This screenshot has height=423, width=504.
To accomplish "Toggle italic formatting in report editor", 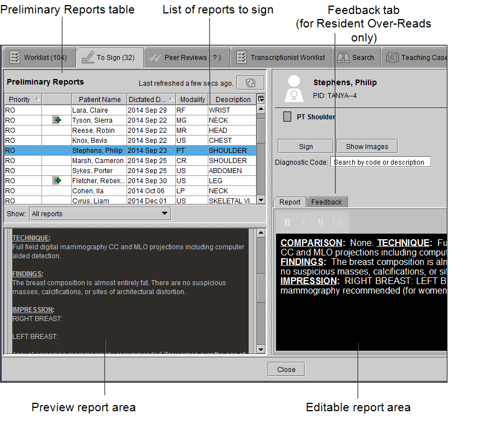I will tap(304, 222).
